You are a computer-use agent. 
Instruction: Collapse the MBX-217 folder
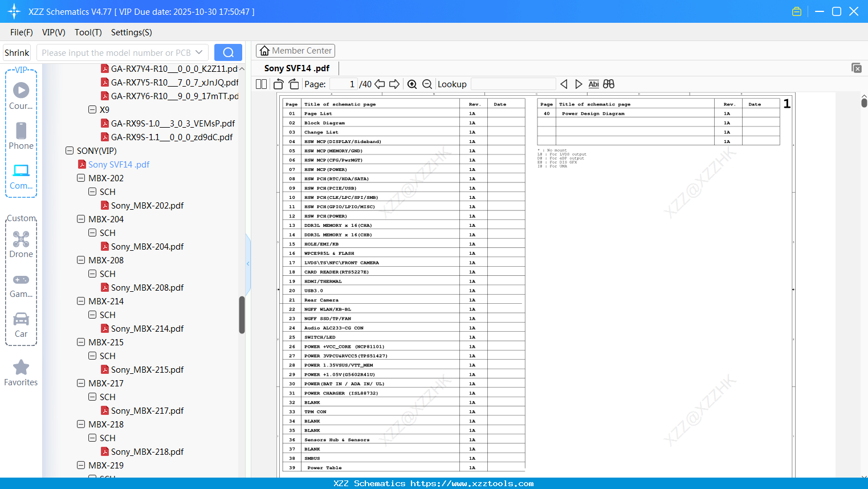click(x=81, y=383)
